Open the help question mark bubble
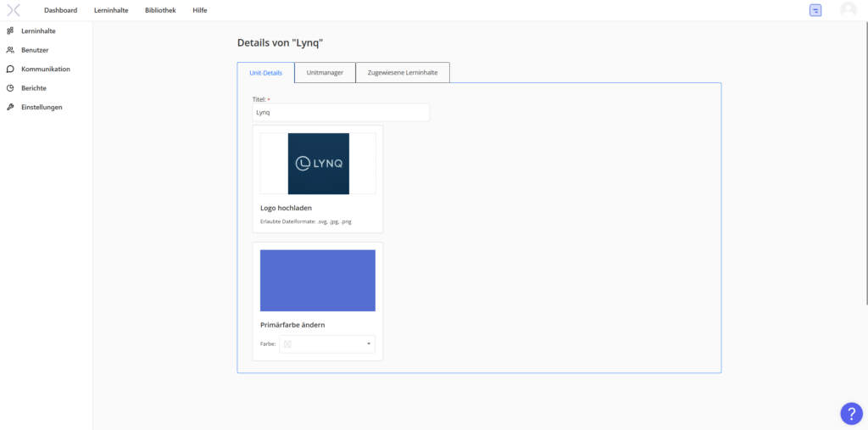Viewport: 868px width, 430px height. (851, 413)
